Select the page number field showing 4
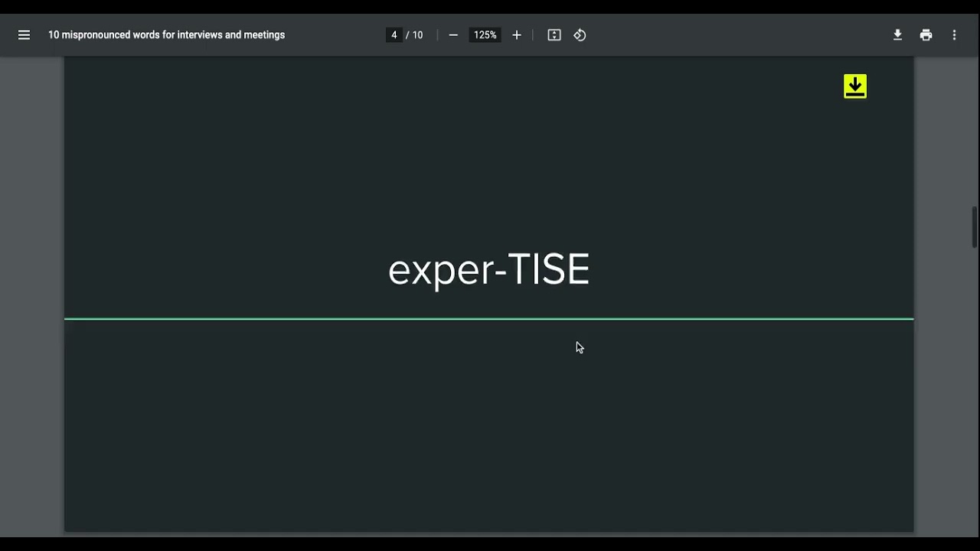This screenshot has width=980, height=551. 394,35
